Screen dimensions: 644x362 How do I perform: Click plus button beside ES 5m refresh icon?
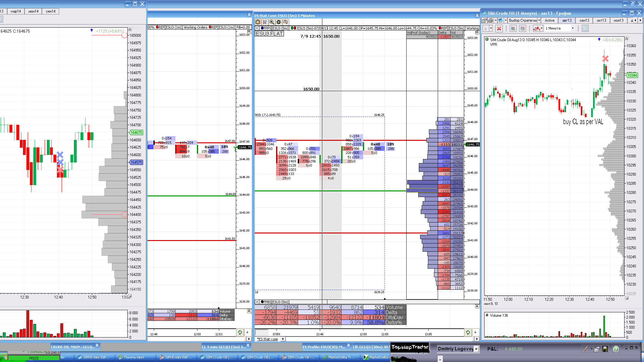tap(475, 332)
